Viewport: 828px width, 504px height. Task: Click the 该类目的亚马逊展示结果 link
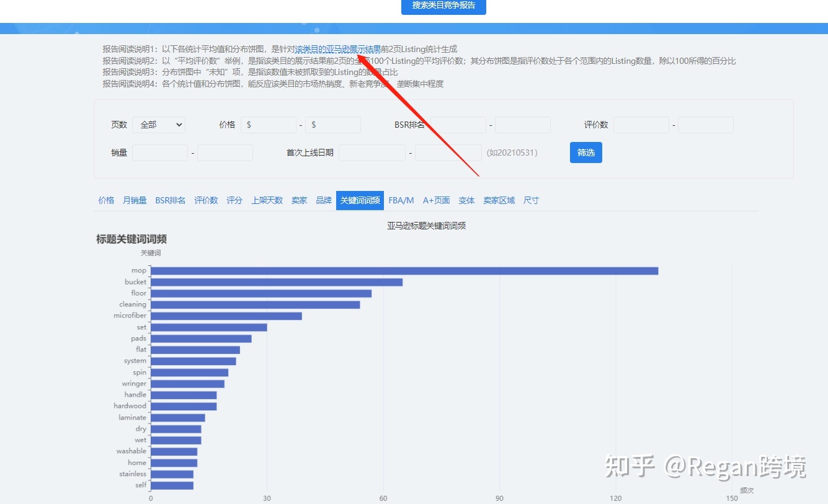click(338, 49)
